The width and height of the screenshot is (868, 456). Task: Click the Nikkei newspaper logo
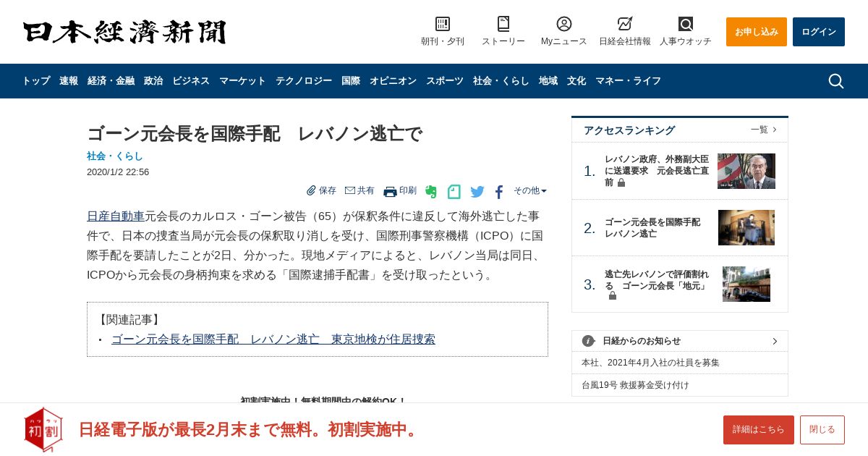pos(124,32)
